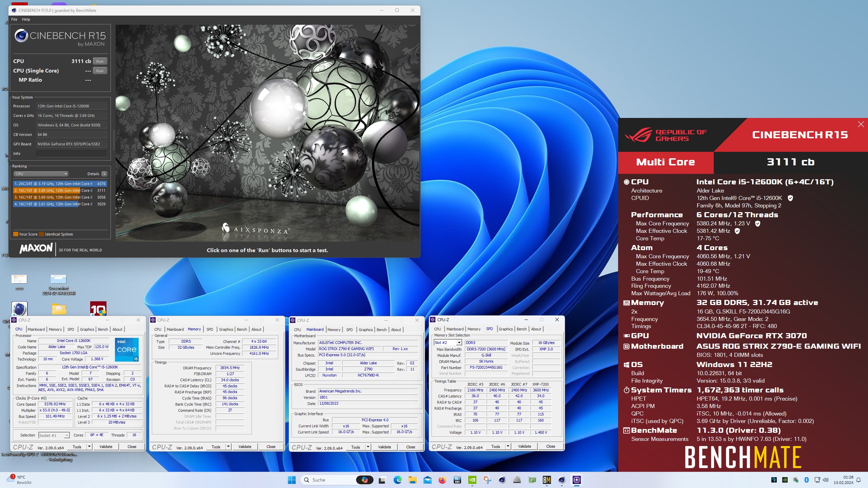
Task: Click the Cinebench ranking Details arrow
Action: click(104, 174)
